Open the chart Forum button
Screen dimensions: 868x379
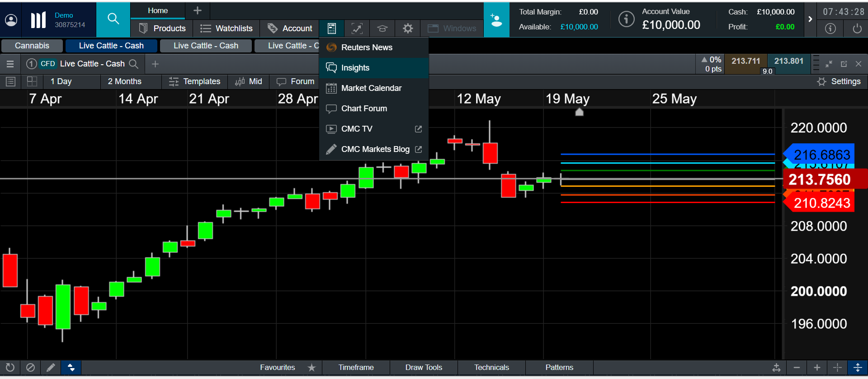tap(295, 81)
